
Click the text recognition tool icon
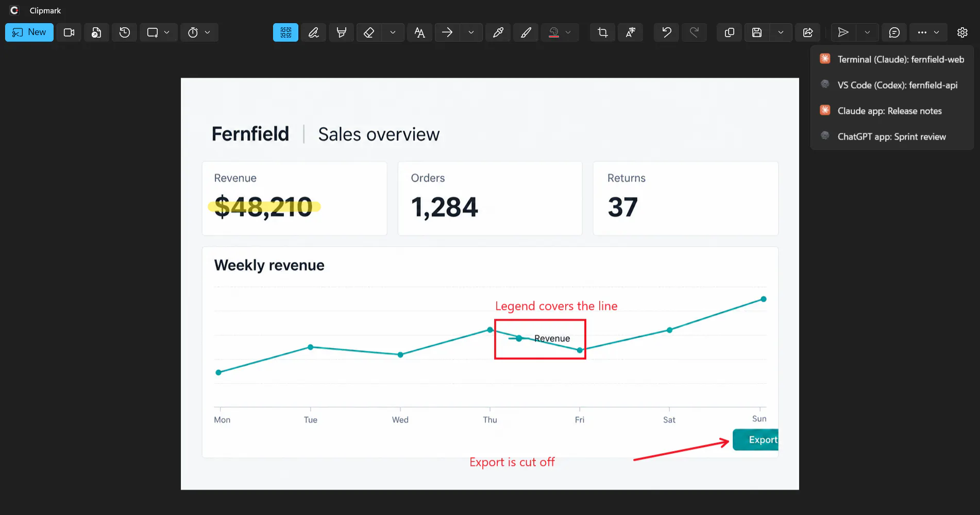click(631, 32)
